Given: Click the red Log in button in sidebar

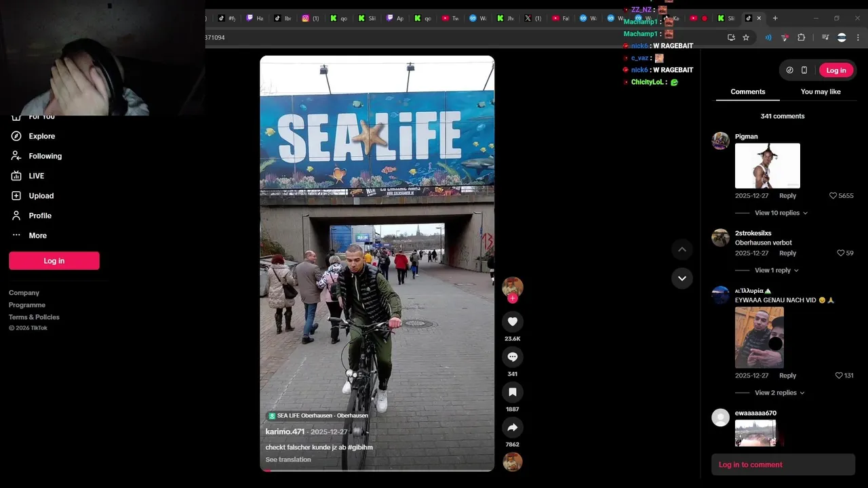Looking at the screenshot, I should 54,261.
